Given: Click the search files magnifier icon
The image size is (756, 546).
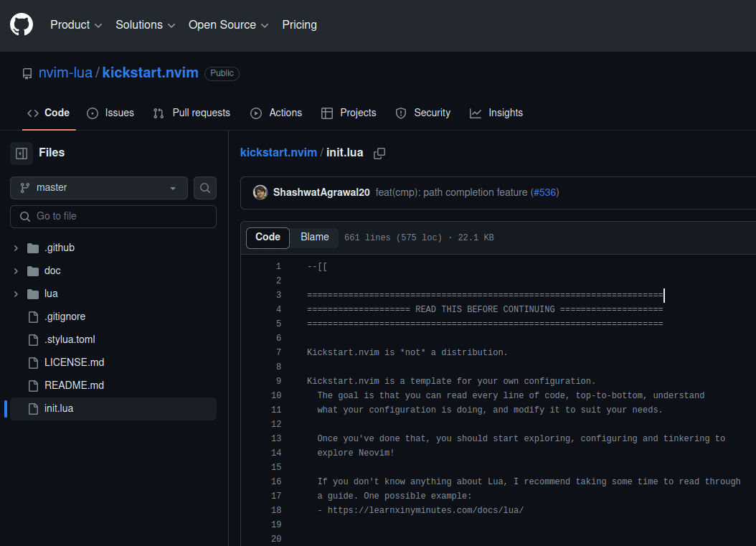Looking at the screenshot, I should pos(205,188).
